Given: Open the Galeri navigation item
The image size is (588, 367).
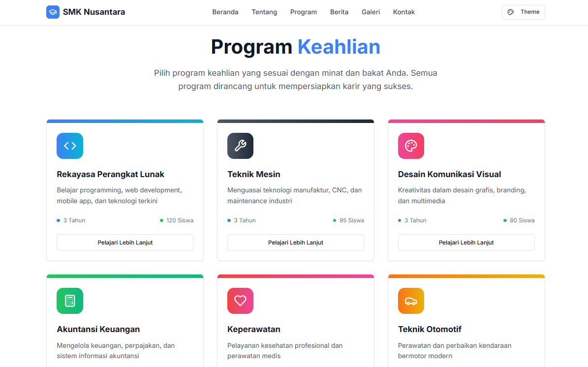Looking at the screenshot, I should (371, 12).
